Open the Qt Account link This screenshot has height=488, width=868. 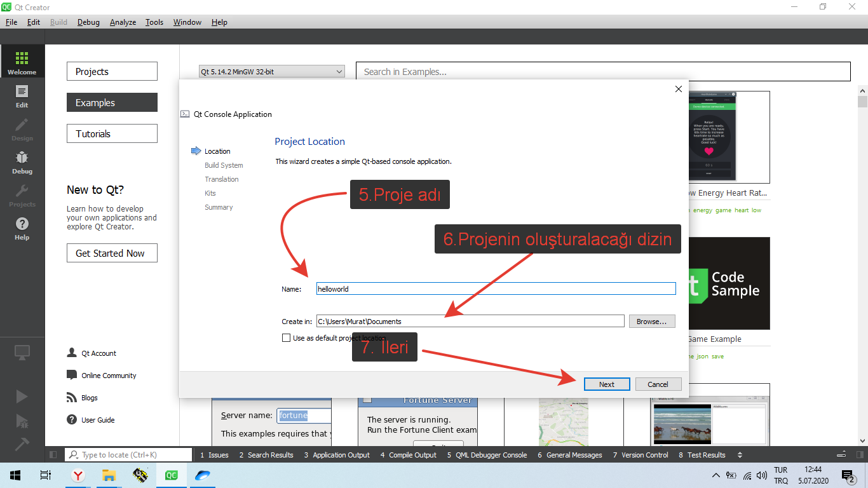[x=98, y=353]
